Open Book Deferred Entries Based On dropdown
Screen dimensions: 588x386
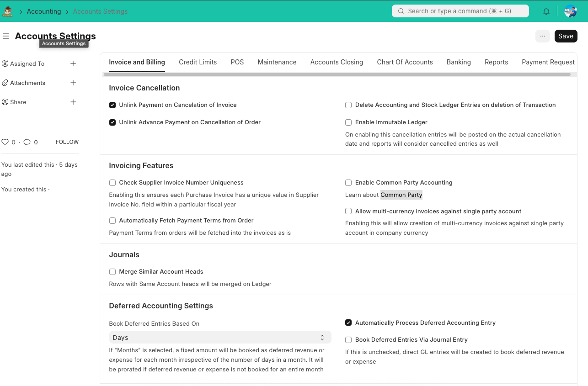219,338
